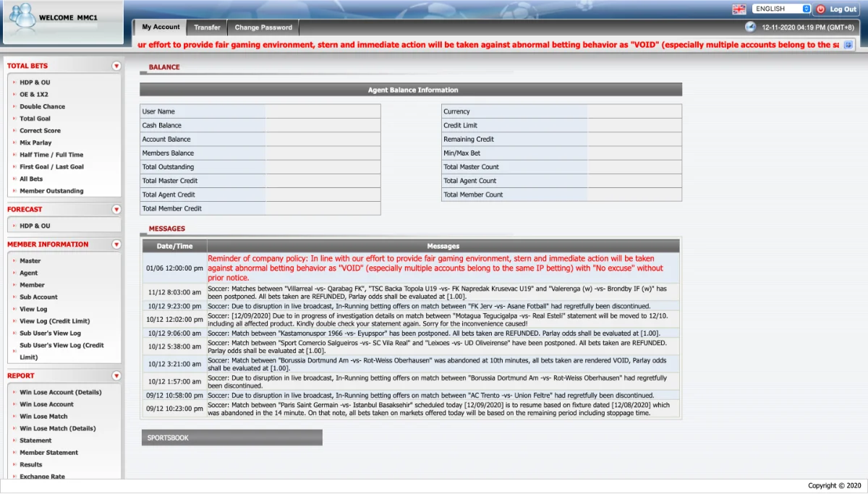Image resolution: width=868 pixels, height=494 pixels.
Task: Open Agent under Member Information
Action: [28, 273]
